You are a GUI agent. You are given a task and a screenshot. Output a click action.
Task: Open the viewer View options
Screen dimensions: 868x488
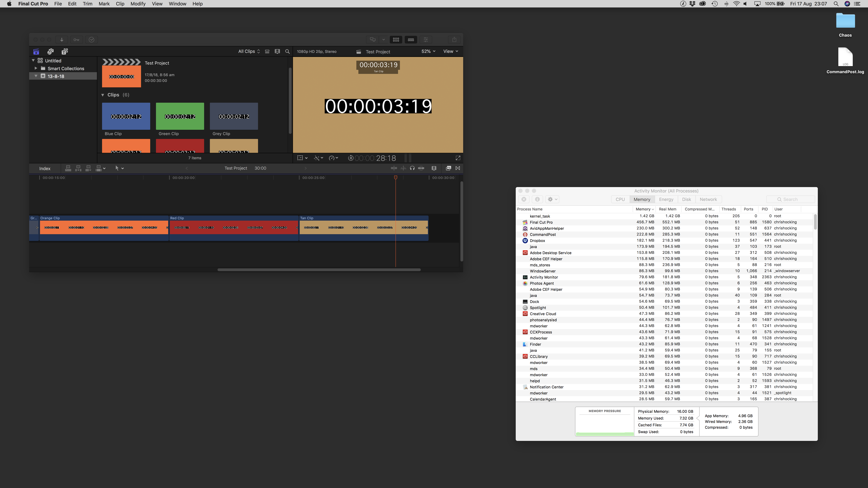(x=450, y=51)
